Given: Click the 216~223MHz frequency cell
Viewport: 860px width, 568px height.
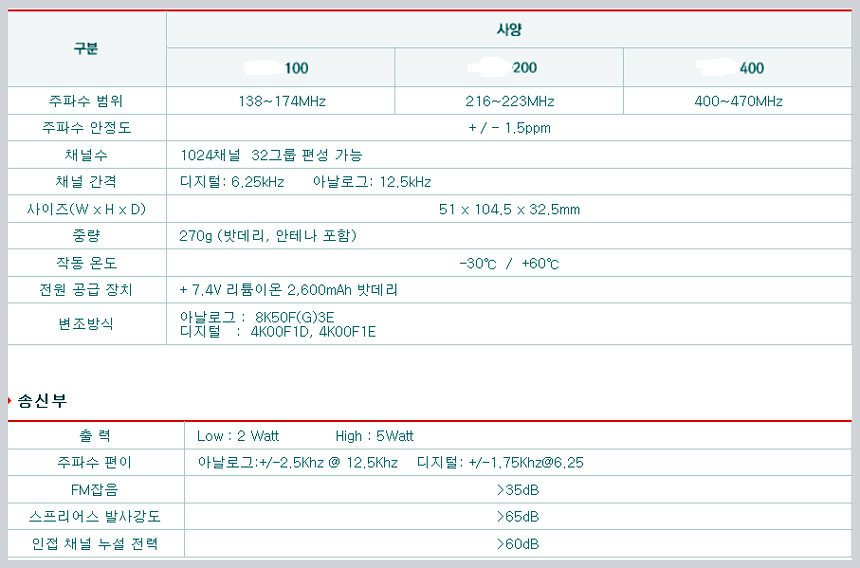Looking at the screenshot, I should coord(509,101).
